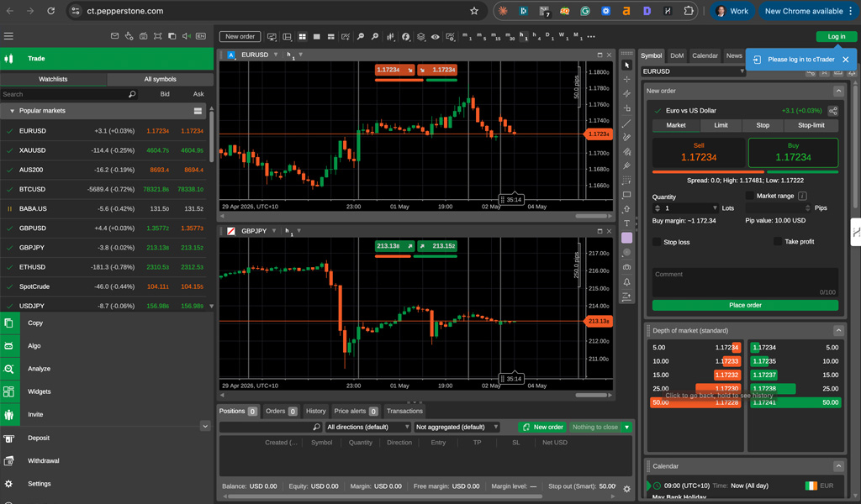Select the D1 timeframe
The image size is (861, 504).
point(550,37)
